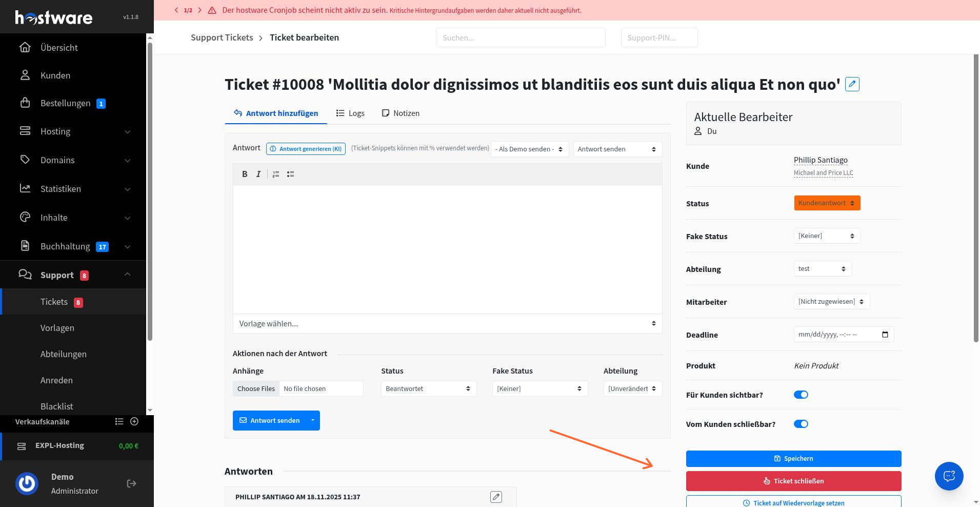Click the red Ticket schließen button
Image resolution: width=980 pixels, height=507 pixels.
coord(793,481)
